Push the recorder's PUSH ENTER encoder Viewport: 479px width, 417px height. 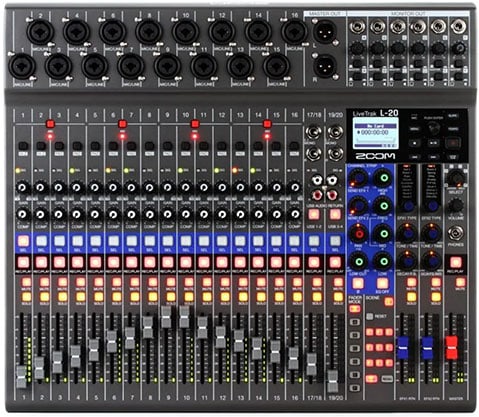click(433, 128)
